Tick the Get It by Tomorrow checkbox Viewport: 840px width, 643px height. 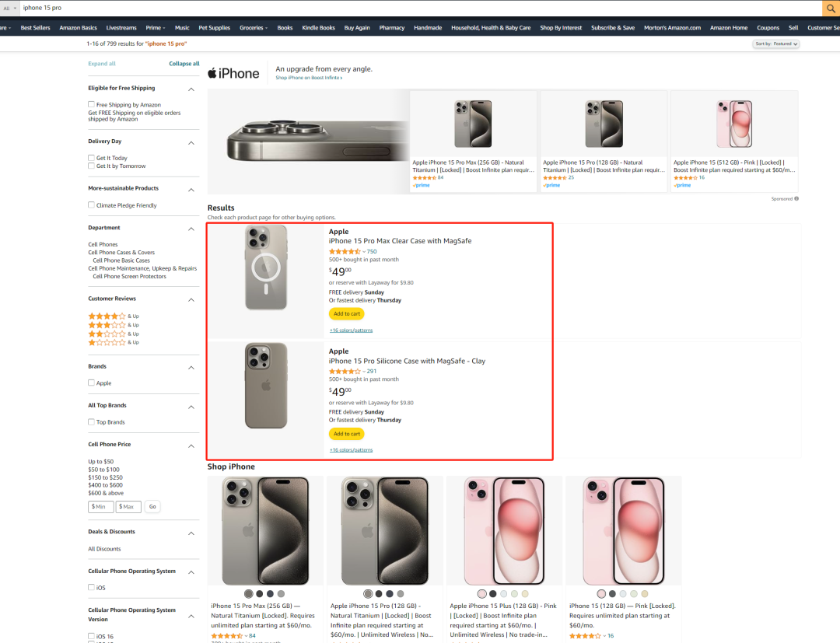[92, 166]
